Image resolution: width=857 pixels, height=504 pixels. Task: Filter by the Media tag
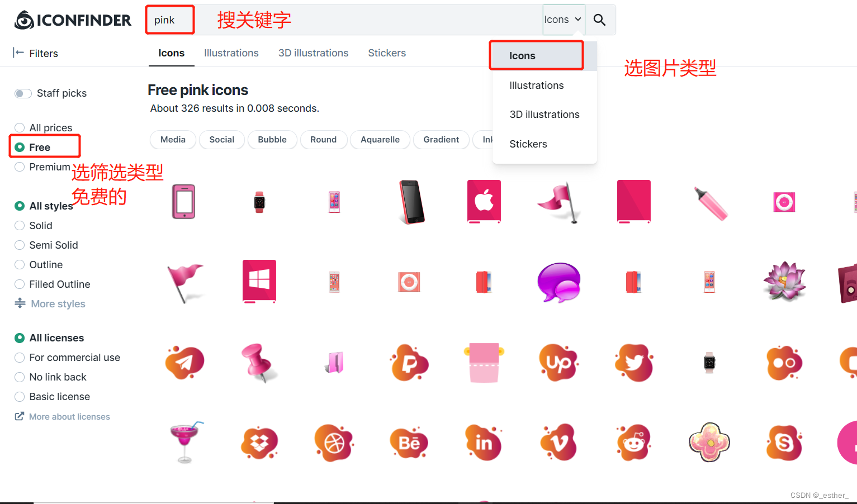tap(173, 140)
